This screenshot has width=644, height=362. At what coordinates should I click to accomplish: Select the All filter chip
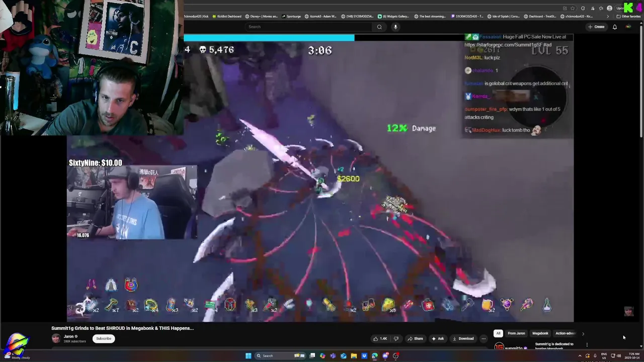click(x=498, y=333)
